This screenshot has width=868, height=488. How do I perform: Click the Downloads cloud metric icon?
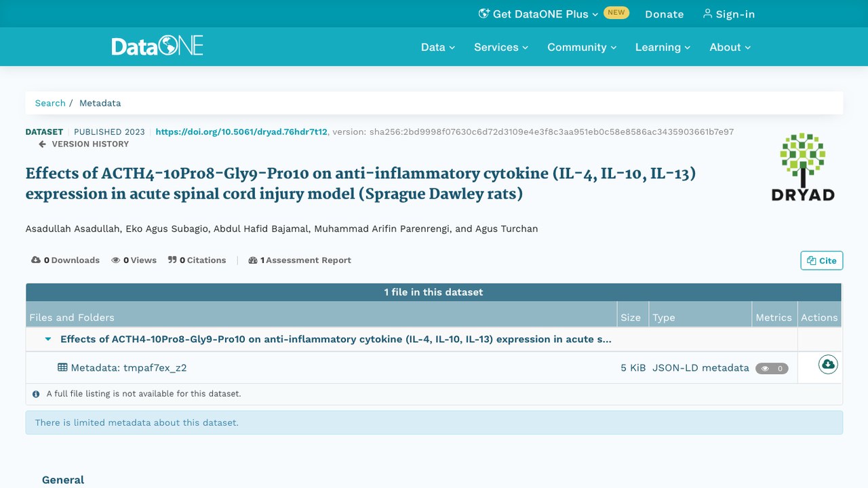point(36,260)
